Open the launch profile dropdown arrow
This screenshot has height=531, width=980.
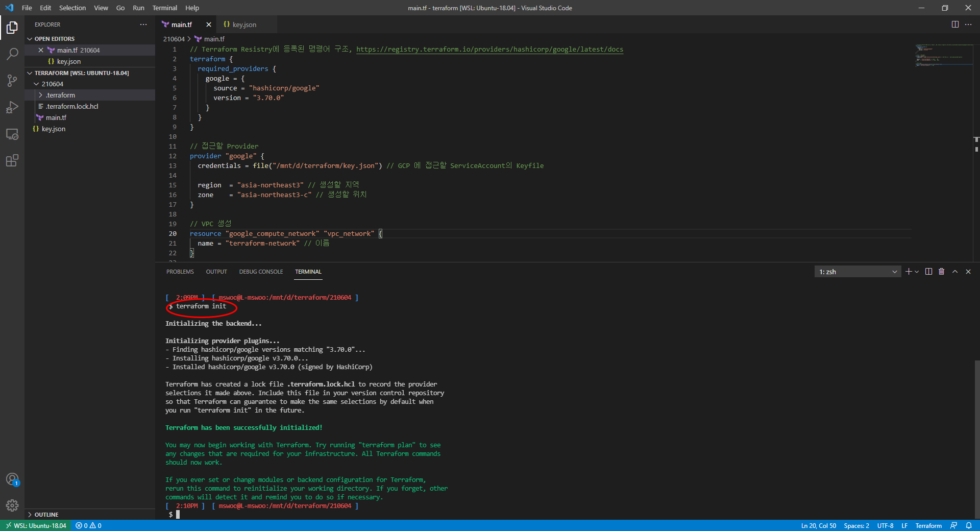(917, 272)
